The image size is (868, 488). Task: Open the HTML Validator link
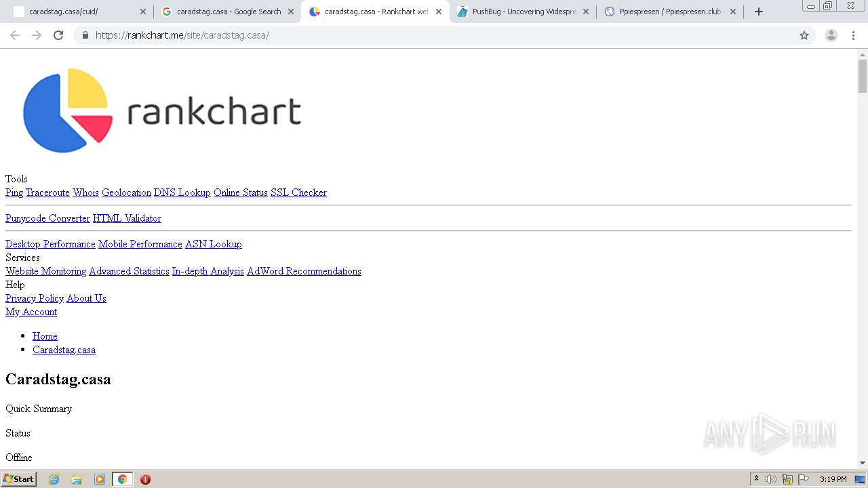tap(127, 218)
